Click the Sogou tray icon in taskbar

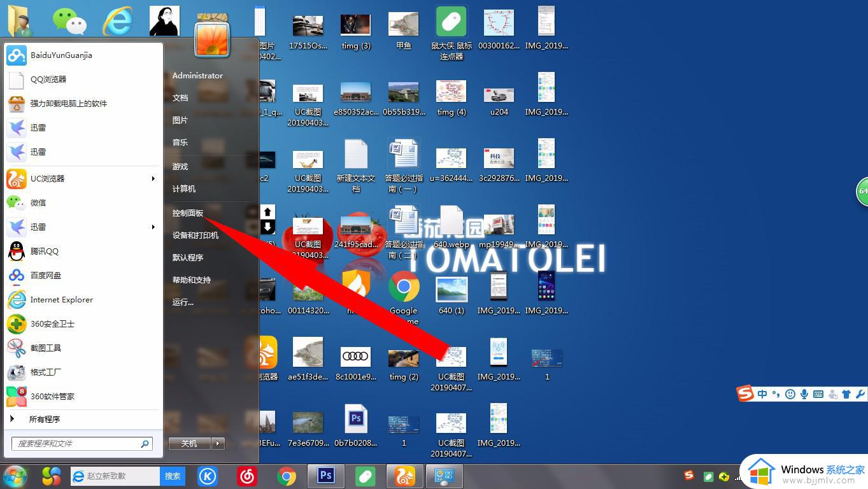click(689, 476)
